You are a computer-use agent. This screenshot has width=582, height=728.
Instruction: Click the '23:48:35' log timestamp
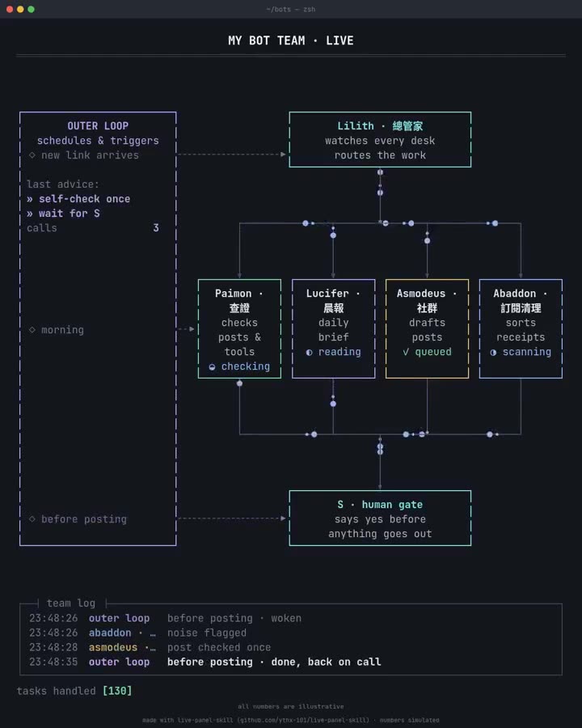click(x=53, y=662)
